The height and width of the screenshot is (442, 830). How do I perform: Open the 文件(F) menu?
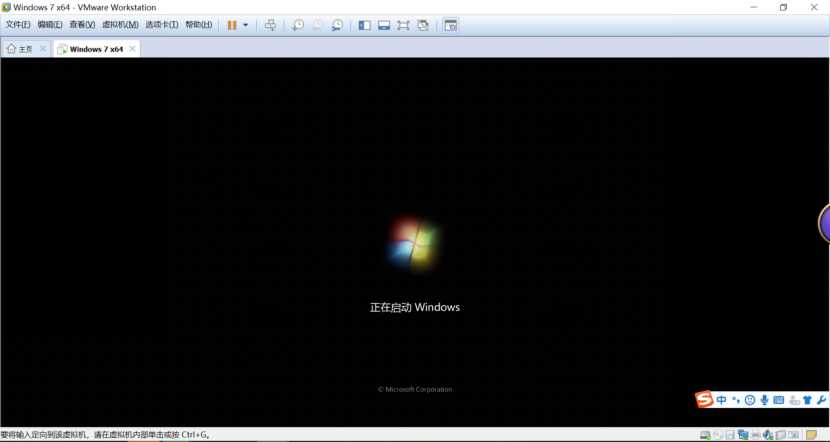pyautogui.click(x=18, y=25)
